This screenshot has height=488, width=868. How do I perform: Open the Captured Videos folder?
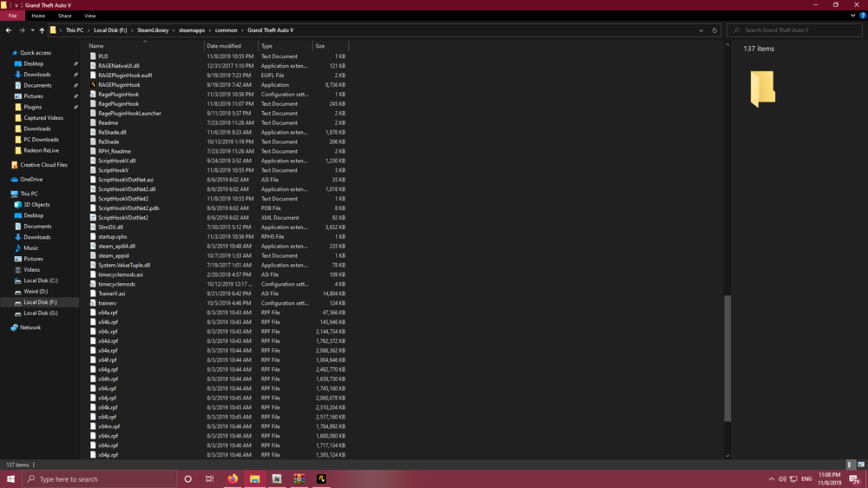coord(43,118)
